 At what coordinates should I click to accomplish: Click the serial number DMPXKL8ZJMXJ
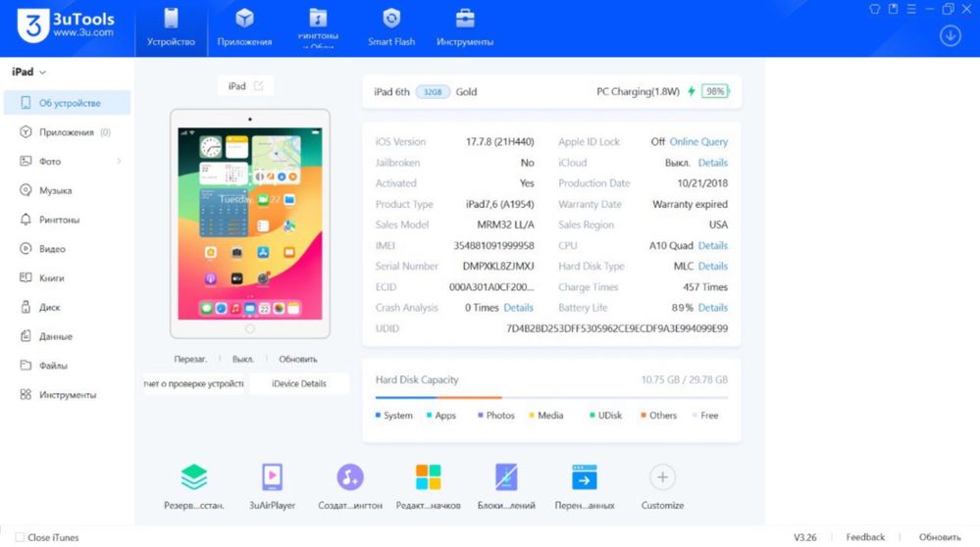click(x=498, y=266)
